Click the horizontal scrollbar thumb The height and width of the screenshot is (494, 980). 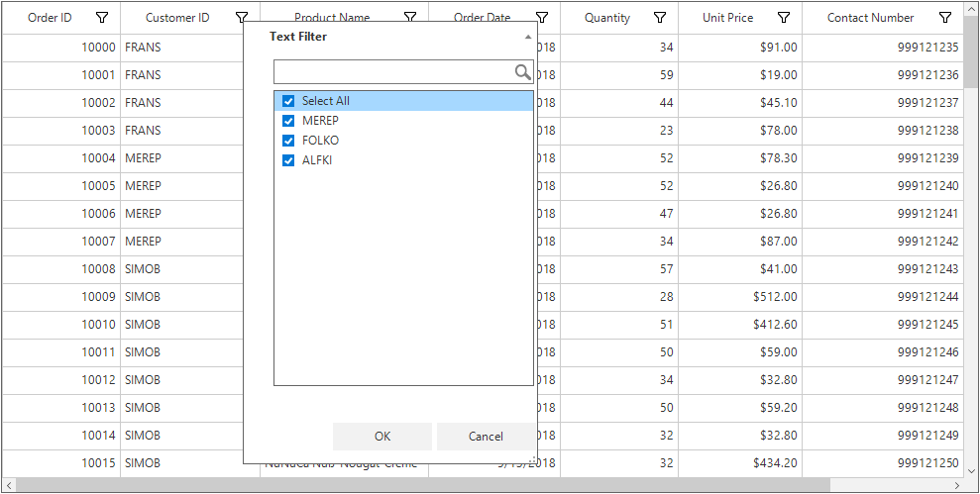[423, 485]
